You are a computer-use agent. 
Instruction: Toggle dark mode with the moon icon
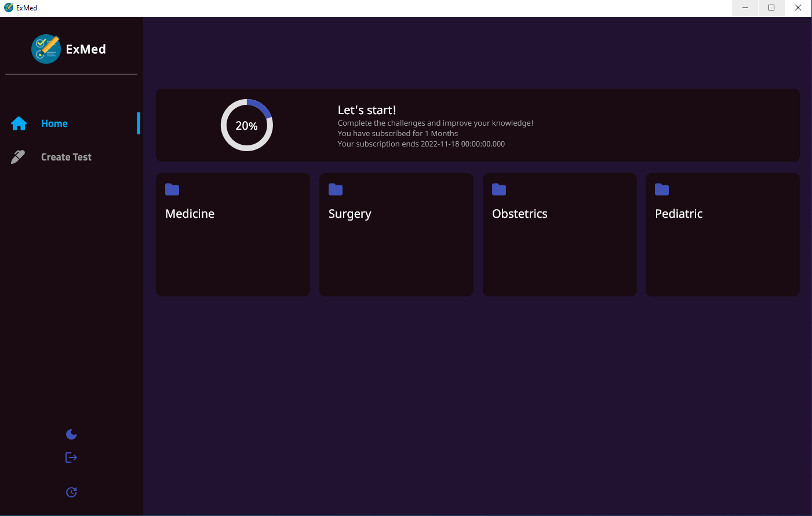click(71, 434)
